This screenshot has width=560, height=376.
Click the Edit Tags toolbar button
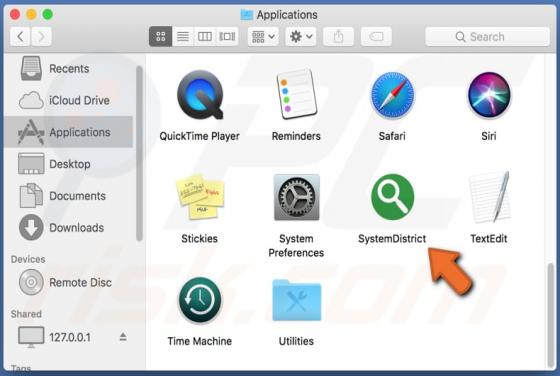(x=376, y=36)
